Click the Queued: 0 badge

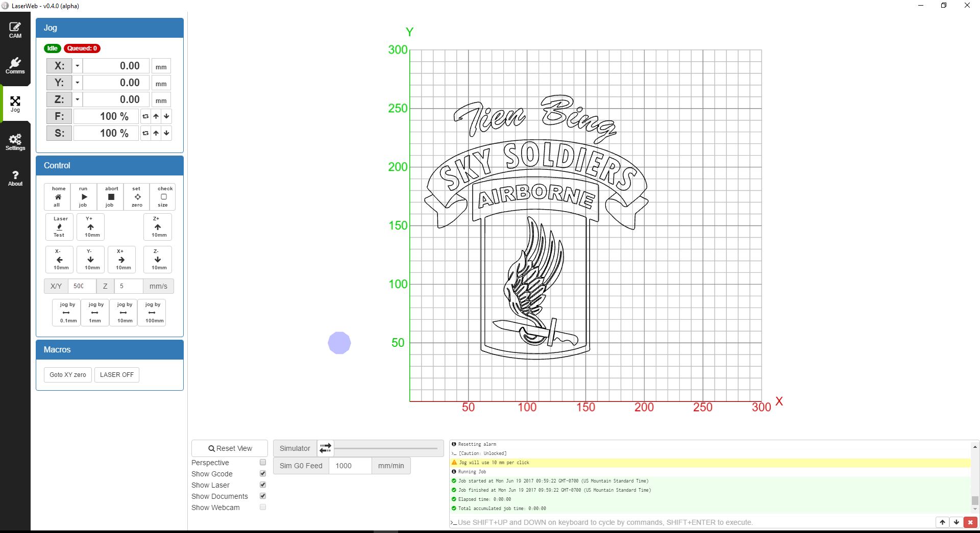[x=82, y=48]
